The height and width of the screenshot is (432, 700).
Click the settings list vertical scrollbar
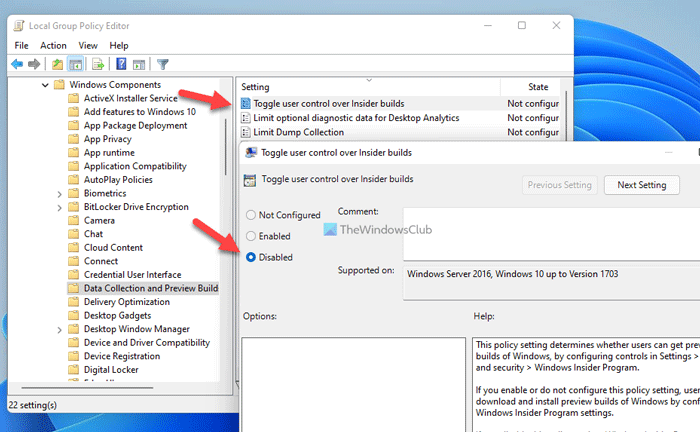click(x=566, y=116)
